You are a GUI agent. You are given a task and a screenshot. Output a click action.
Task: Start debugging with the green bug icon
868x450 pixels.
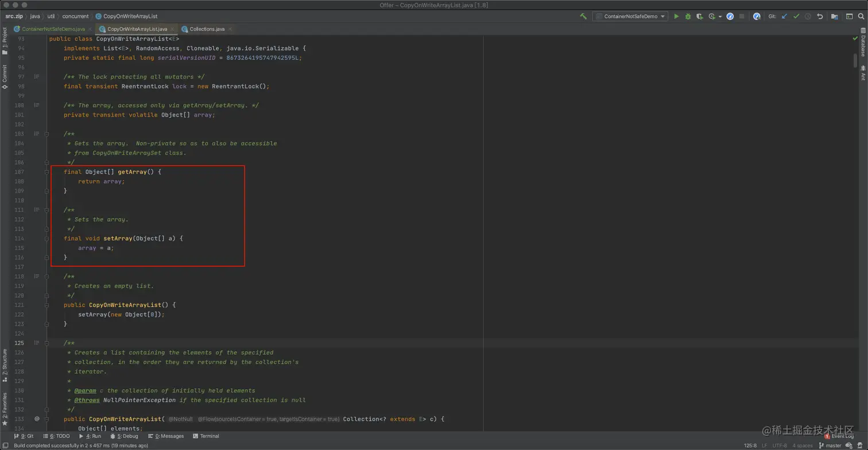coord(688,16)
